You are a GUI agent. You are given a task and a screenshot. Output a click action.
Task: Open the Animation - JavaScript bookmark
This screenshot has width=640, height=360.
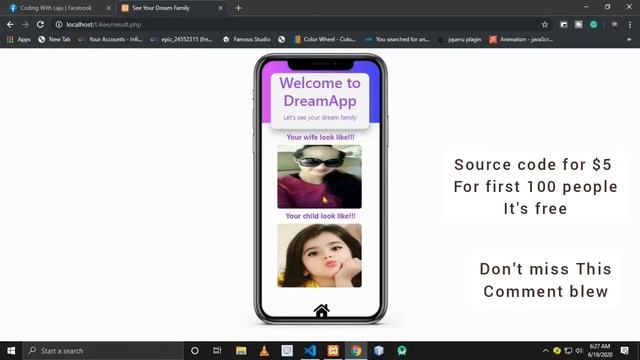[x=521, y=39]
